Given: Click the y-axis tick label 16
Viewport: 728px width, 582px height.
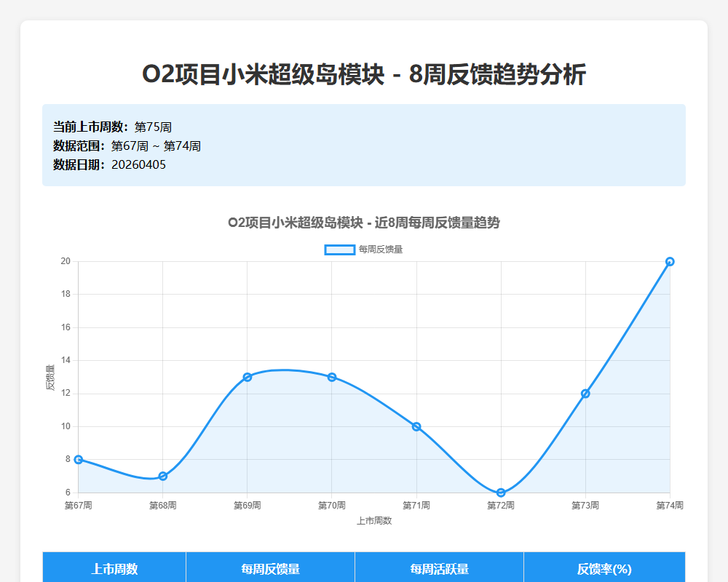Looking at the screenshot, I should pyautogui.click(x=66, y=327).
